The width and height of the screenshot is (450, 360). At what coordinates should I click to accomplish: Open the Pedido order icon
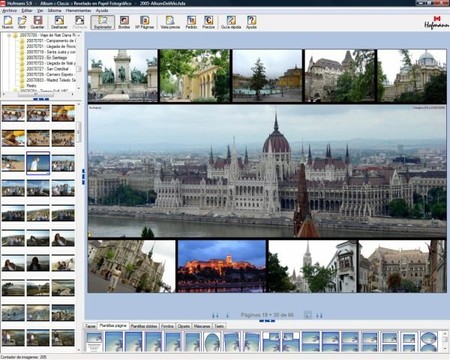(x=191, y=22)
